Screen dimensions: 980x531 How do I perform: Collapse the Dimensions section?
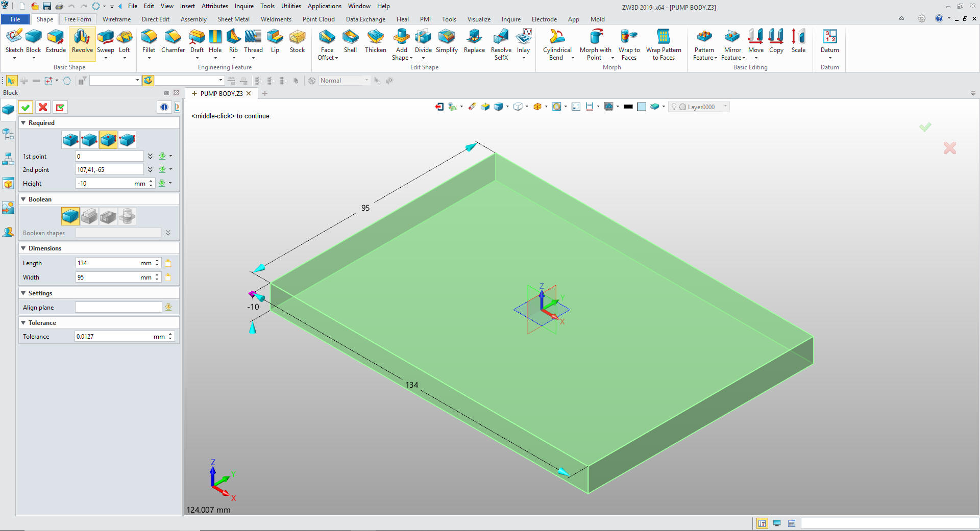pyautogui.click(x=23, y=248)
